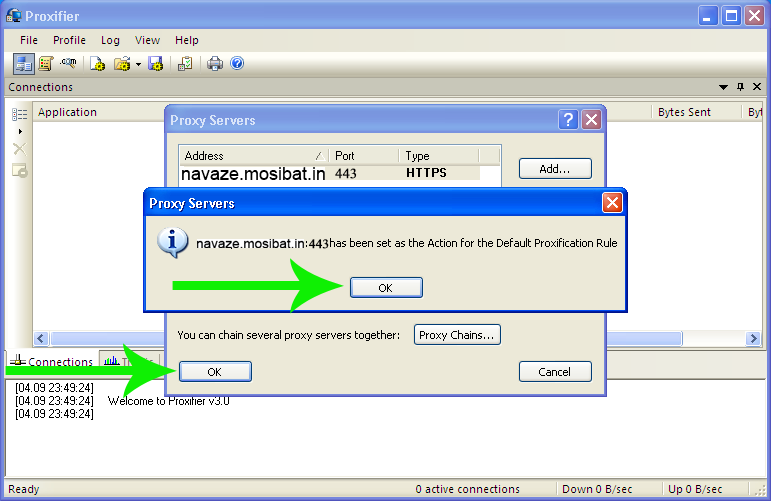
Task: Click Cancel in the Proxy Servers dialog
Action: [555, 372]
